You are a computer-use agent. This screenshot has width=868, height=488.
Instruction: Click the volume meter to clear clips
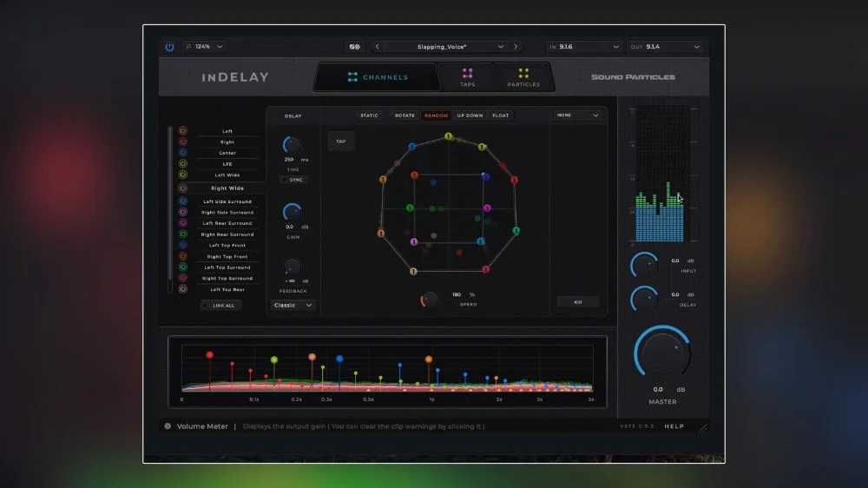[x=661, y=175]
